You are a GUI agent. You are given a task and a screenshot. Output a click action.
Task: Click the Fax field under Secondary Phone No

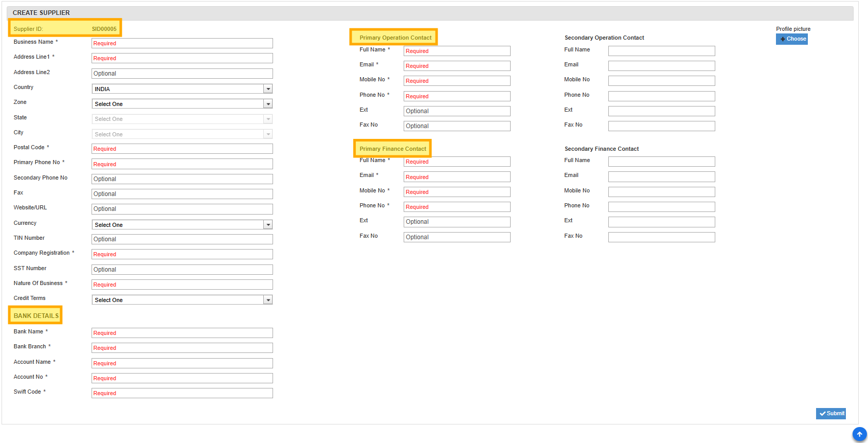182,194
